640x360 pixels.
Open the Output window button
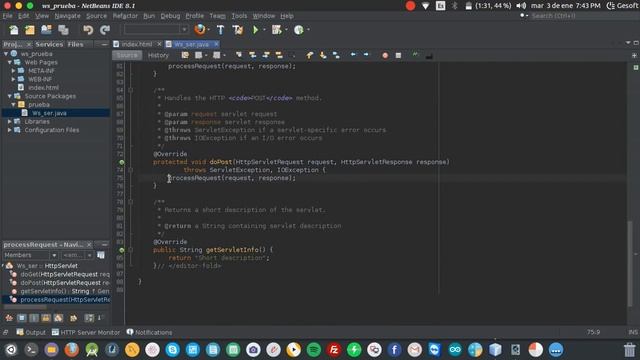point(31,332)
